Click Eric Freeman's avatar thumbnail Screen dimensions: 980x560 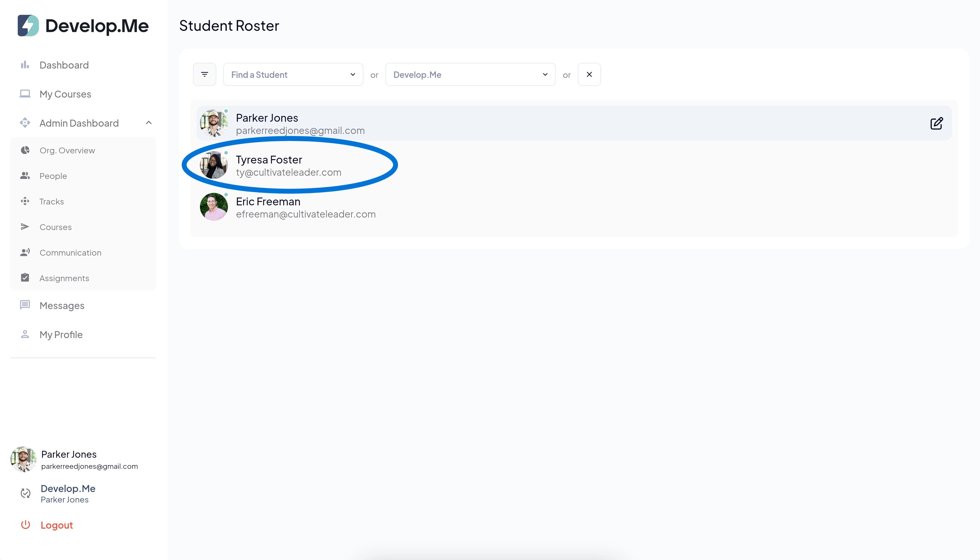tap(214, 207)
